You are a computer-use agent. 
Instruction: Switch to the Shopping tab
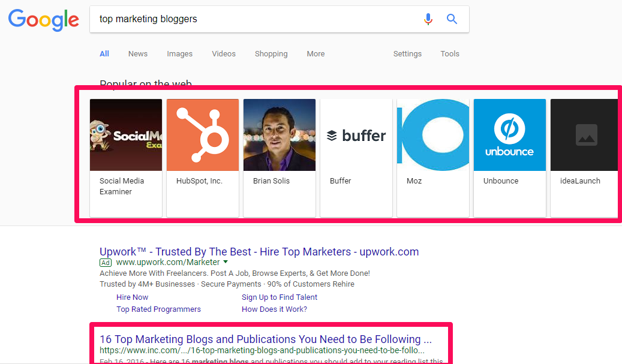tap(271, 54)
